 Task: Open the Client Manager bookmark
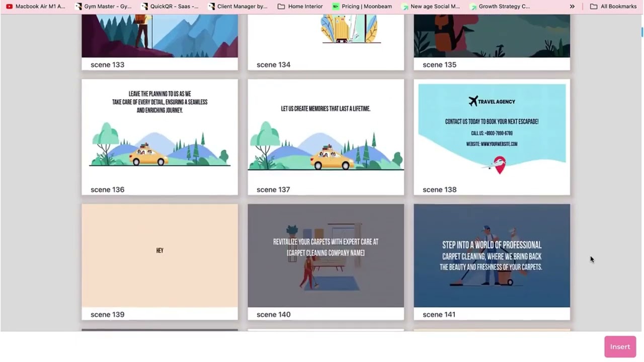click(x=237, y=7)
